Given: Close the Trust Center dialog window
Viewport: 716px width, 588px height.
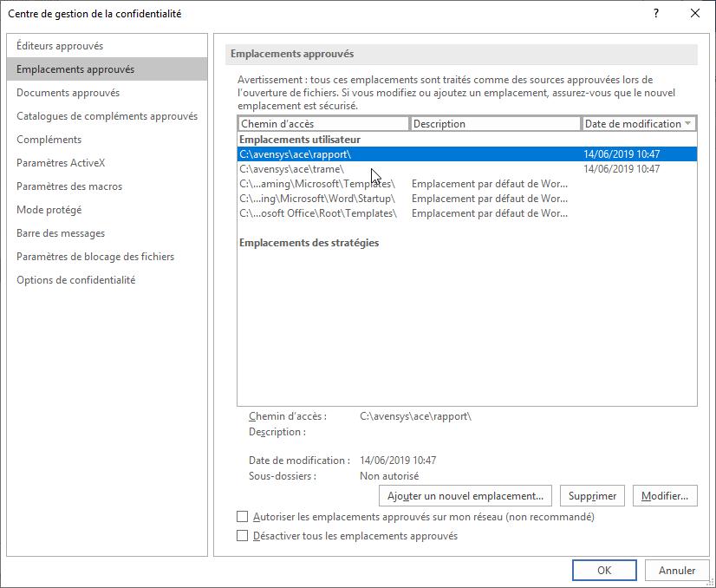Looking at the screenshot, I should pyautogui.click(x=694, y=14).
